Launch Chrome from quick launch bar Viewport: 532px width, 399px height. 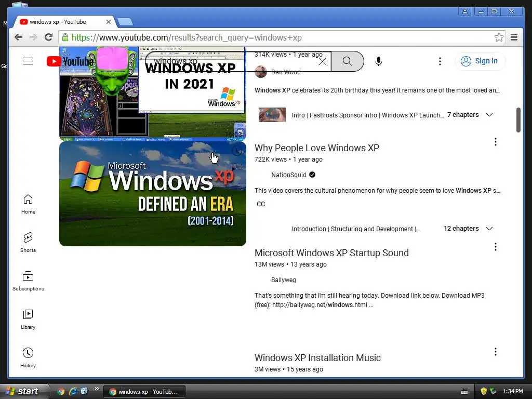(x=61, y=391)
